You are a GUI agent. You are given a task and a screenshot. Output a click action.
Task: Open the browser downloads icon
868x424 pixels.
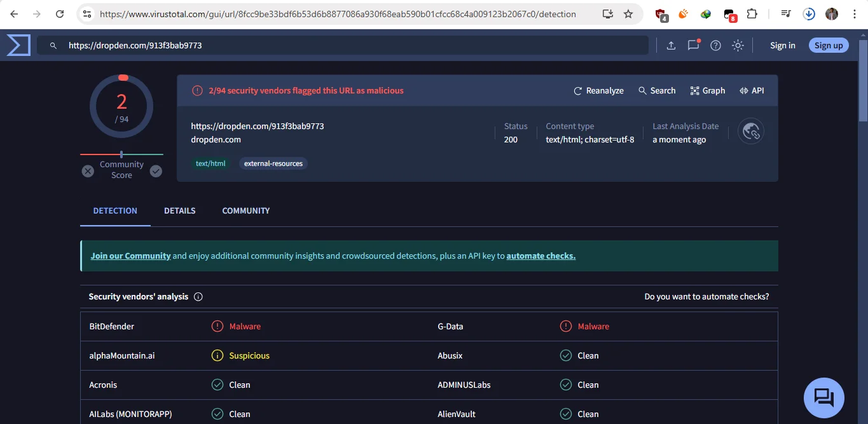[809, 14]
